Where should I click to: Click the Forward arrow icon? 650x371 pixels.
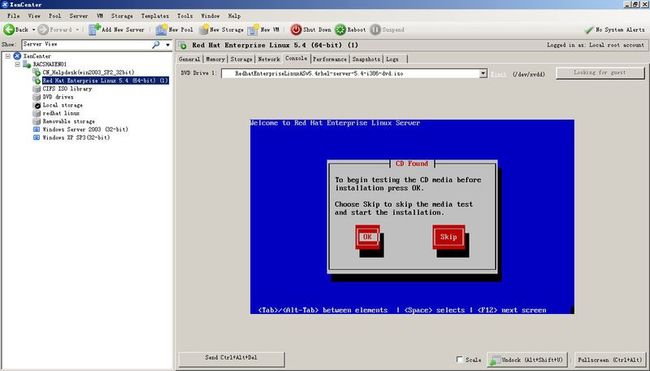click(43, 29)
